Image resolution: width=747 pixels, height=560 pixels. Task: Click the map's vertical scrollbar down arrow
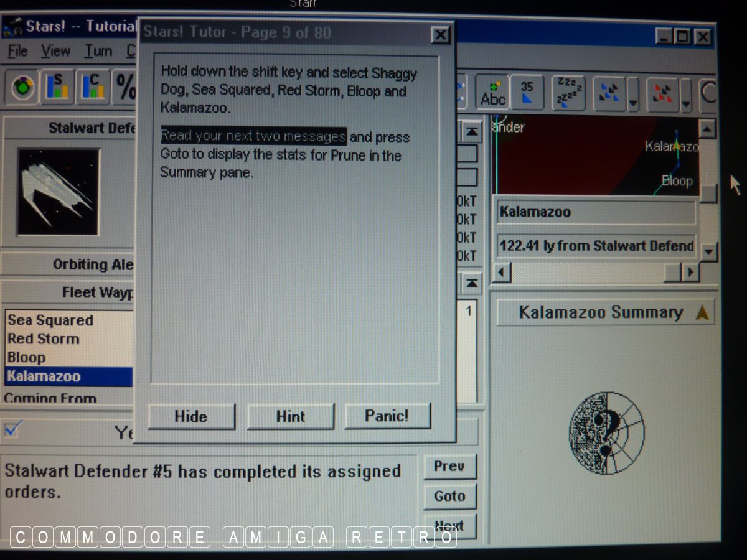point(708,252)
